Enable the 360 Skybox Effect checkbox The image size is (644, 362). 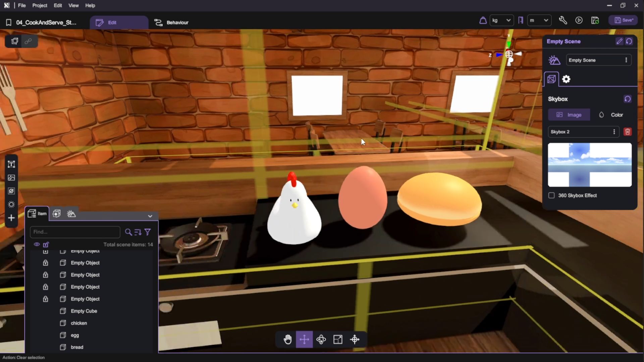point(551,195)
